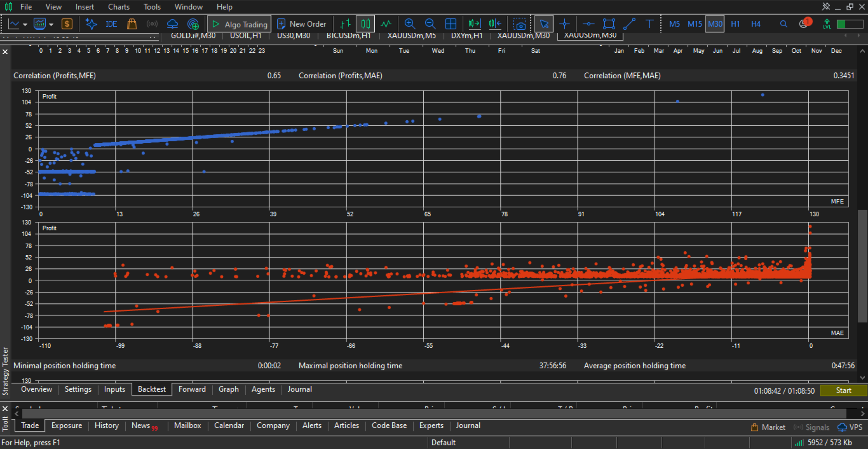Click the Start button in Strategy Tester
868x449 pixels.
tap(843, 390)
